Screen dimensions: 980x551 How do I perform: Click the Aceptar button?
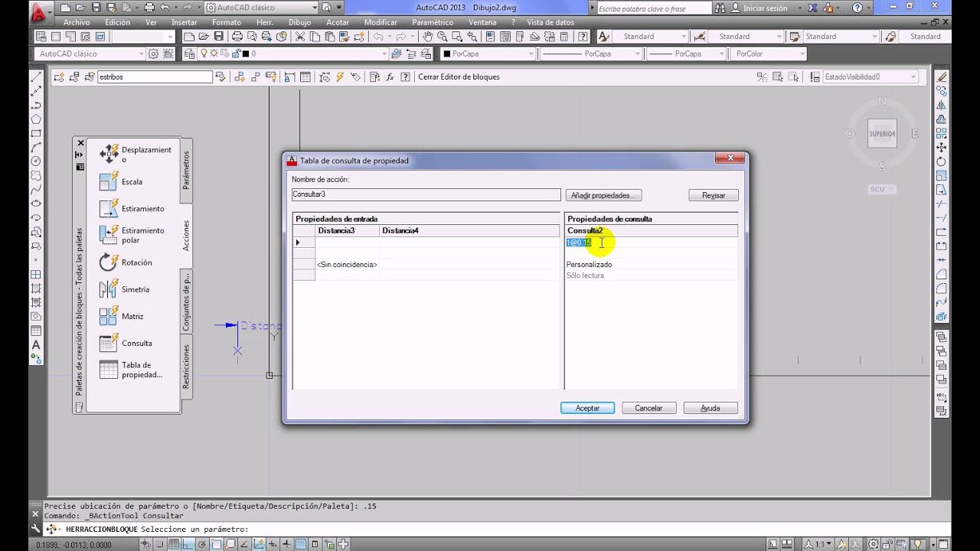click(587, 408)
